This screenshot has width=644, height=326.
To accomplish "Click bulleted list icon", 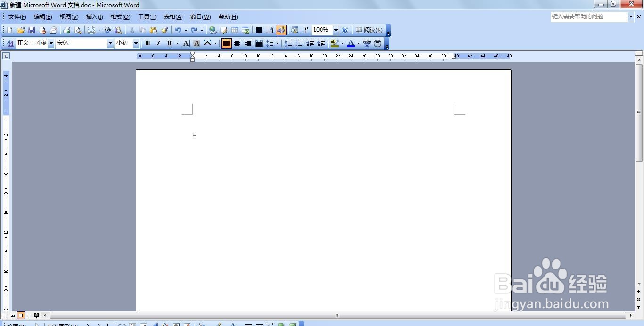I will click(x=299, y=43).
